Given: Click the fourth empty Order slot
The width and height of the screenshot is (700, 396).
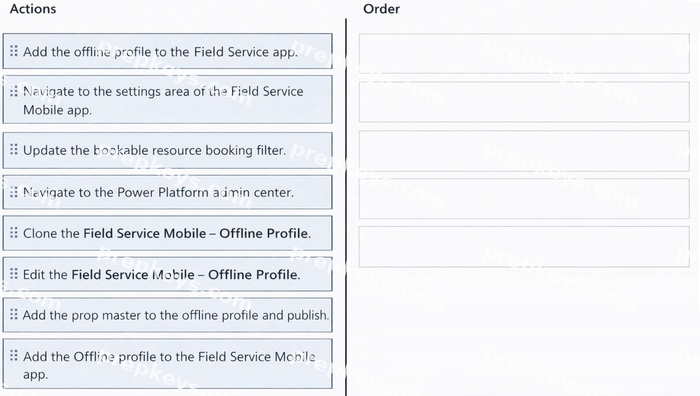Looking at the screenshot, I should point(524,199).
